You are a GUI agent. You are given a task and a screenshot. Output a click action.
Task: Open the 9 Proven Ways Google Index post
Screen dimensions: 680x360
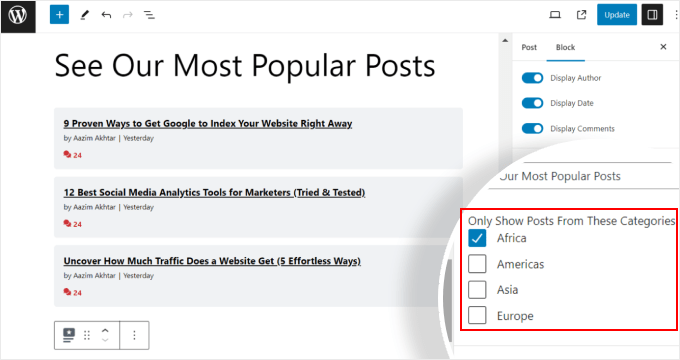[208, 124]
